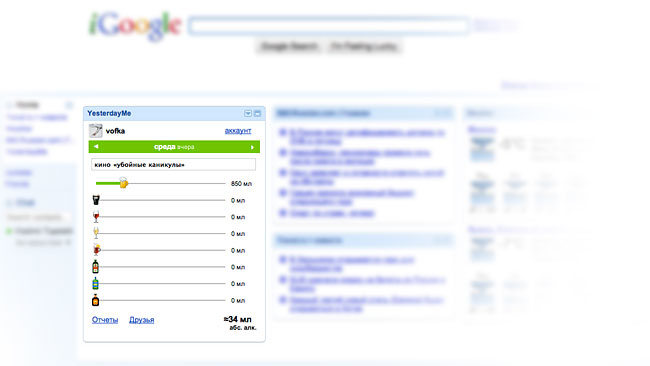Click the dark beer glass icon

tap(96, 200)
